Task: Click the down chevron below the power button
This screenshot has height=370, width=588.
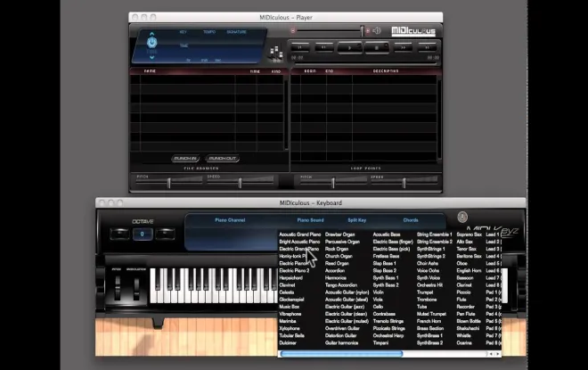Action: tap(151, 57)
